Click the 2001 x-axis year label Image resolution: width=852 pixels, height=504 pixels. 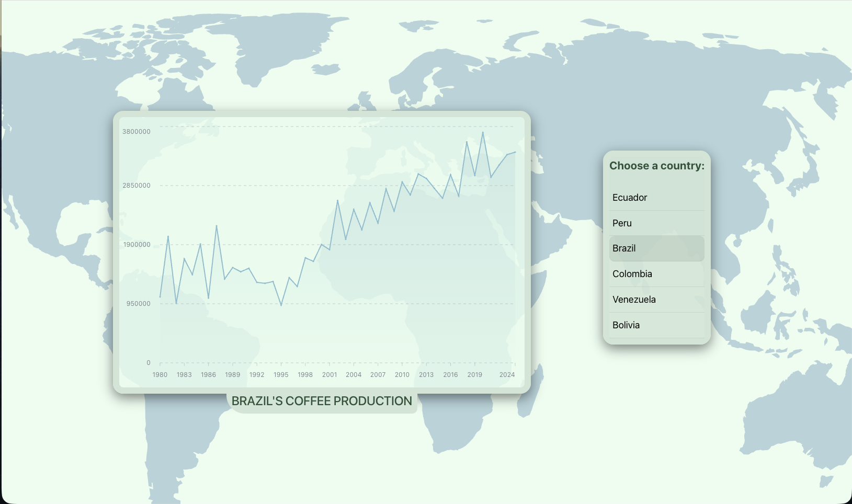coord(330,375)
